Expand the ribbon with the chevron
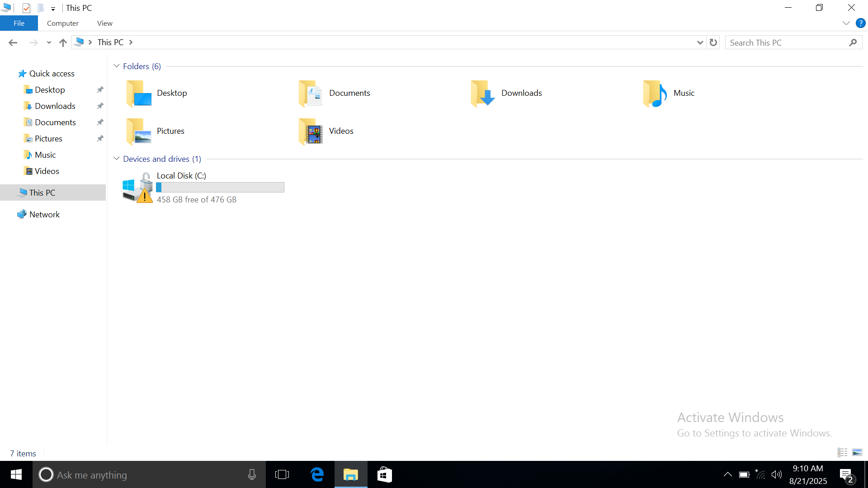868x488 pixels. (846, 23)
